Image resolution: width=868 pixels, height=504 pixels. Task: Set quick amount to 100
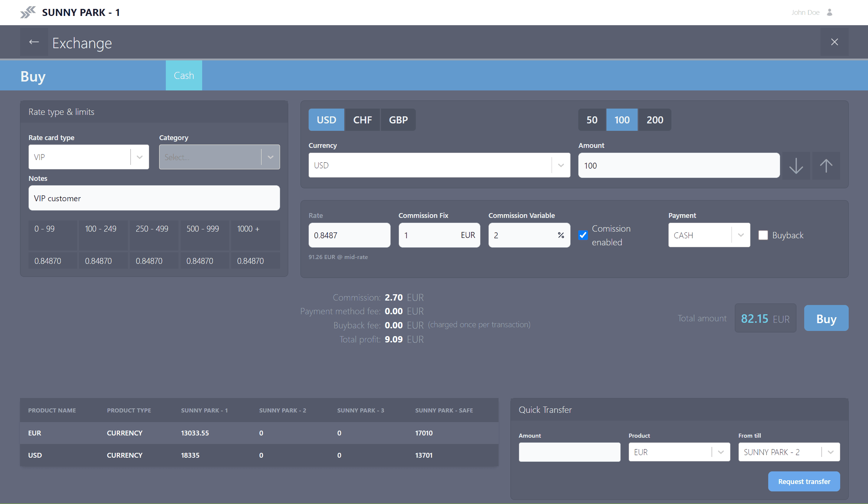[x=622, y=120]
